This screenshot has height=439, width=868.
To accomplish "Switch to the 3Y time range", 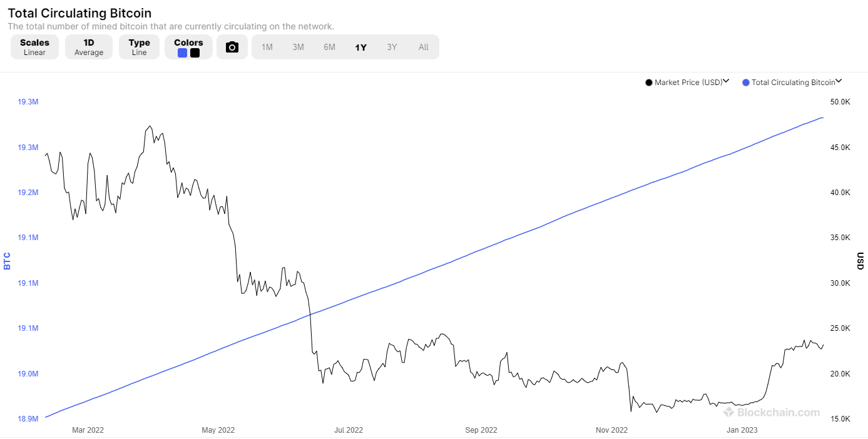I will tap(392, 47).
